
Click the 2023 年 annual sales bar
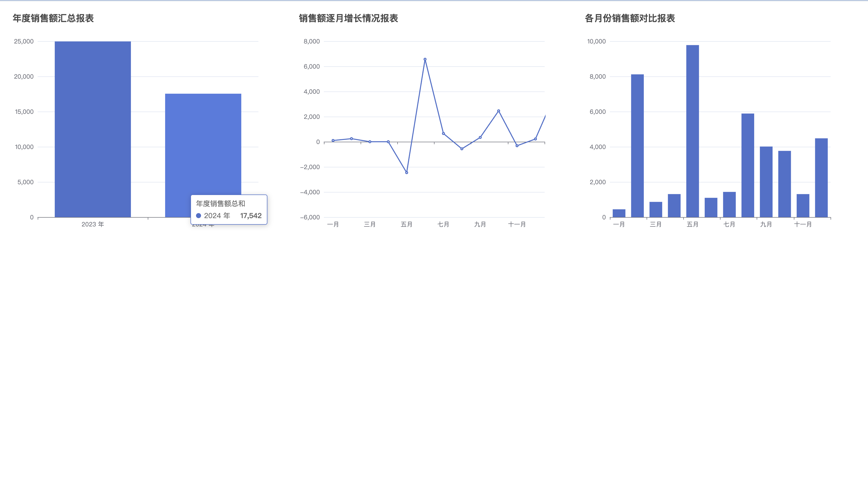point(93,129)
